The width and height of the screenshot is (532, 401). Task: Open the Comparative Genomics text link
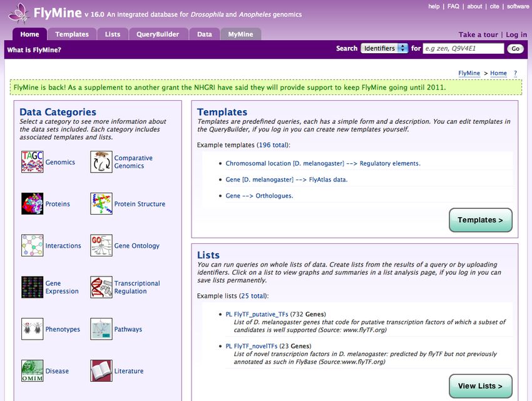[x=133, y=162]
